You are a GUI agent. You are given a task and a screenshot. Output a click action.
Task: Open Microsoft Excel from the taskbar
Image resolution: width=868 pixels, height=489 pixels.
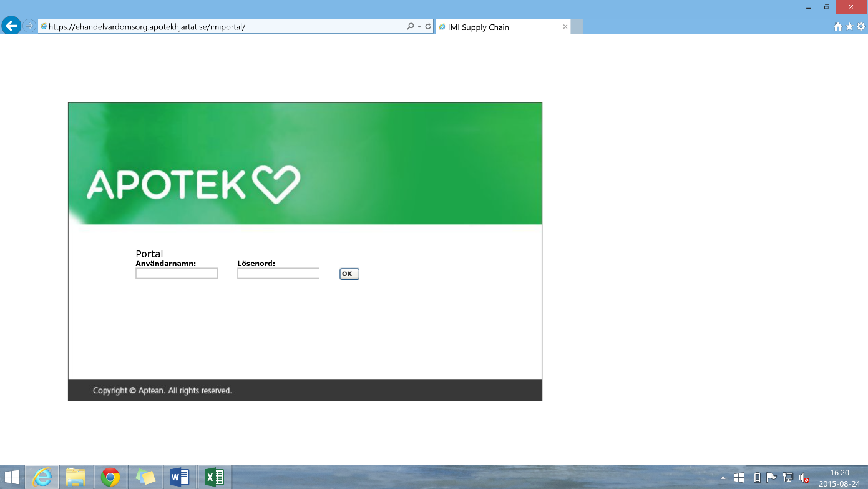coord(214,478)
